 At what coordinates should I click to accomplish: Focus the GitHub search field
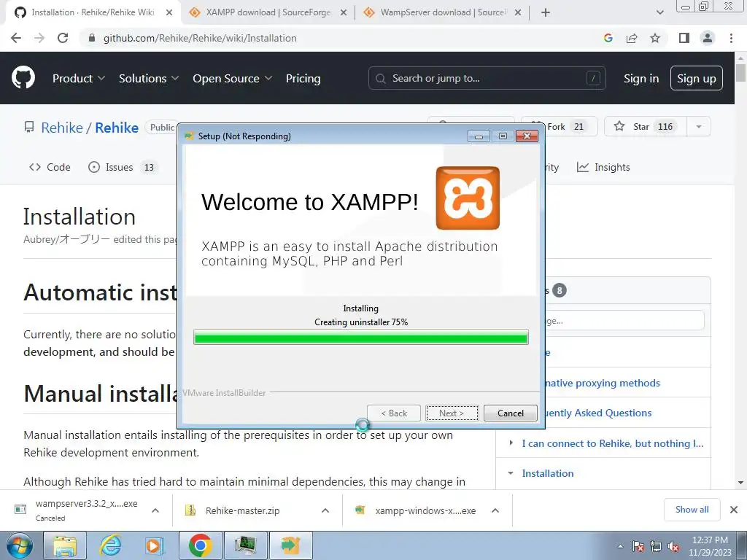487,78
